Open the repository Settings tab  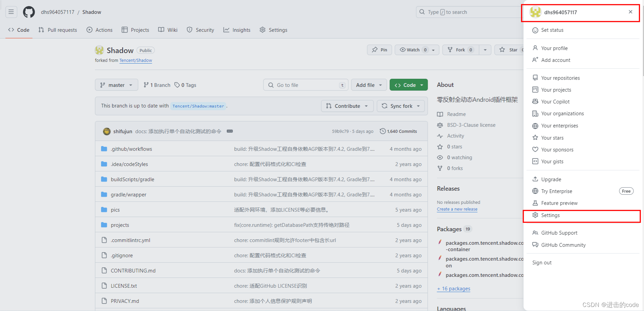273,30
